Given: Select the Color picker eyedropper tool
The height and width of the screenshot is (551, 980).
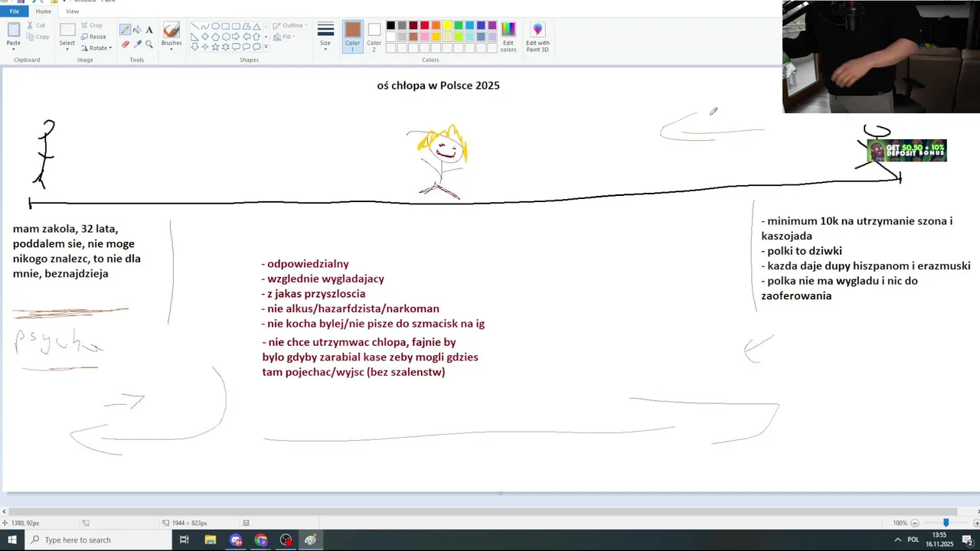Looking at the screenshot, I should [137, 44].
